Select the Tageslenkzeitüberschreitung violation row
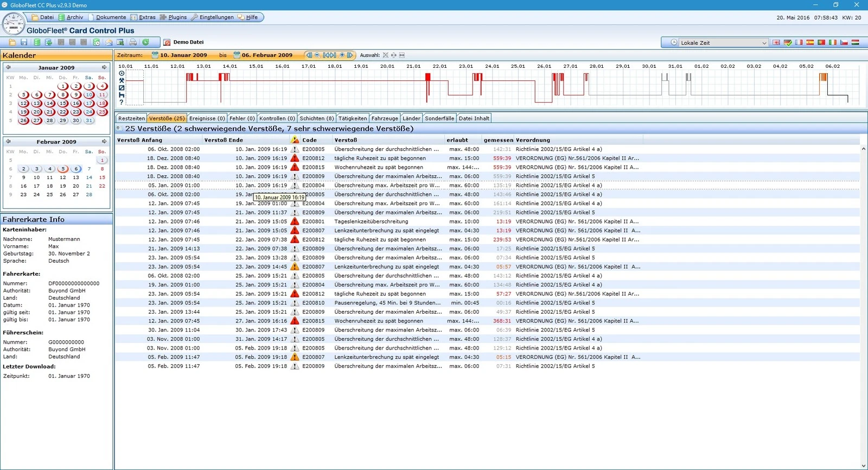Viewport: 868px width, 470px height. tap(487, 221)
